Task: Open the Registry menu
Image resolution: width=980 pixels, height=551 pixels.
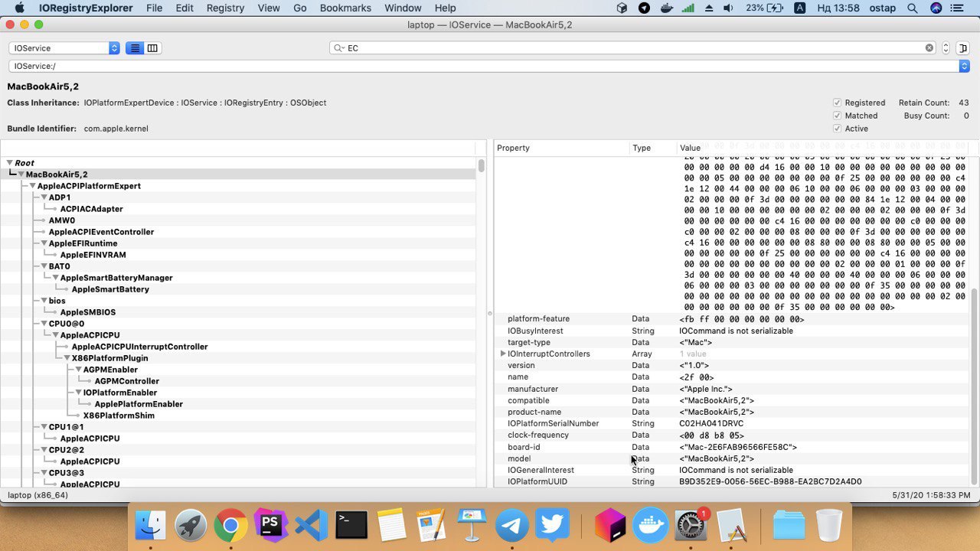Action: [x=225, y=8]
